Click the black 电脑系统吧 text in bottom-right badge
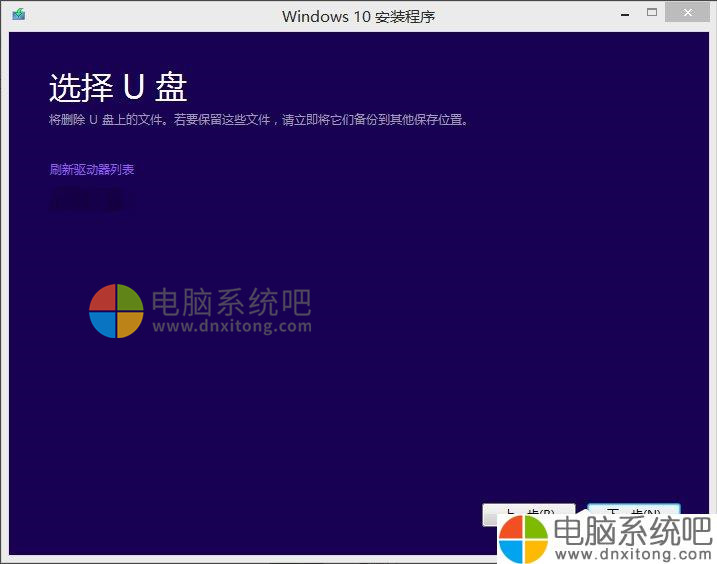Viewport: 717px width, 564px height. (632, 530)
